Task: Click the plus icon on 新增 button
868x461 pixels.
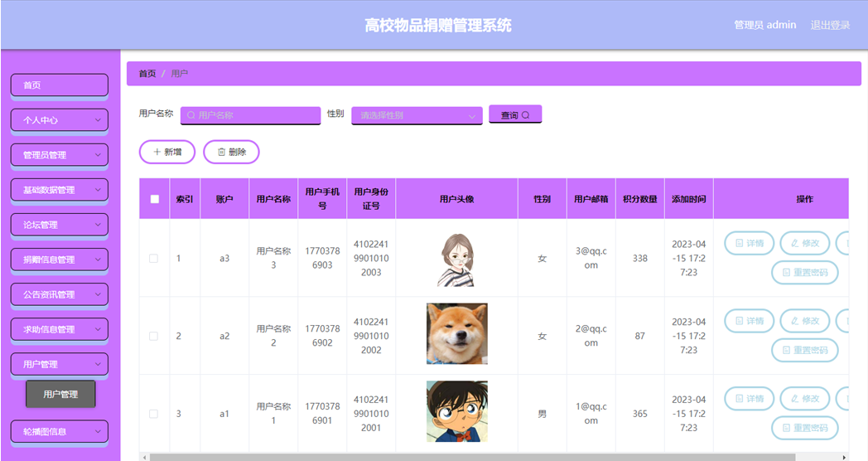Action: click(x=157, y=153)
